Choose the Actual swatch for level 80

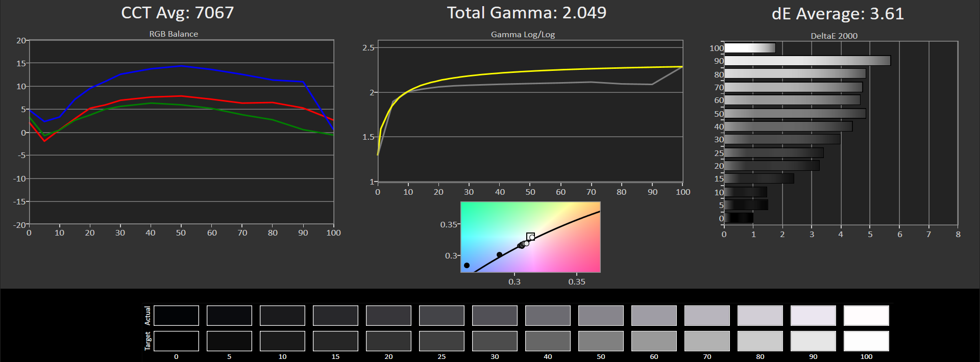760,316
